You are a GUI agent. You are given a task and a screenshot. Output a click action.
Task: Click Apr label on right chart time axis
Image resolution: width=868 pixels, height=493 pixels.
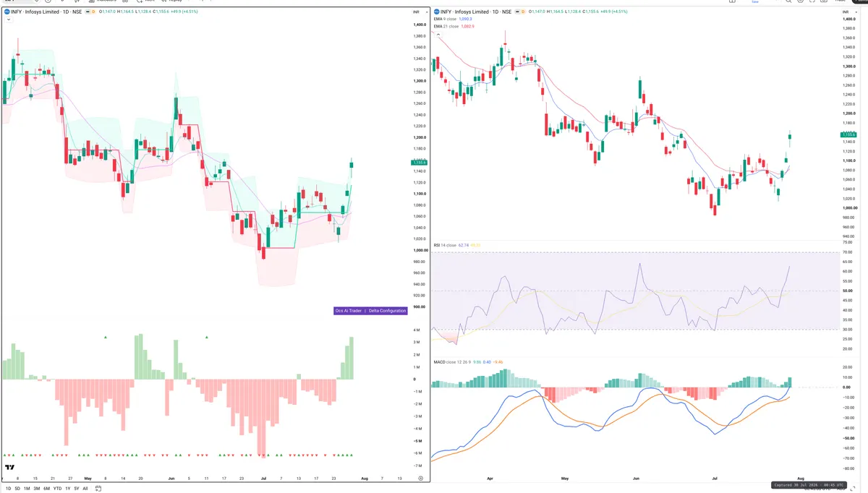click(490, 479)
